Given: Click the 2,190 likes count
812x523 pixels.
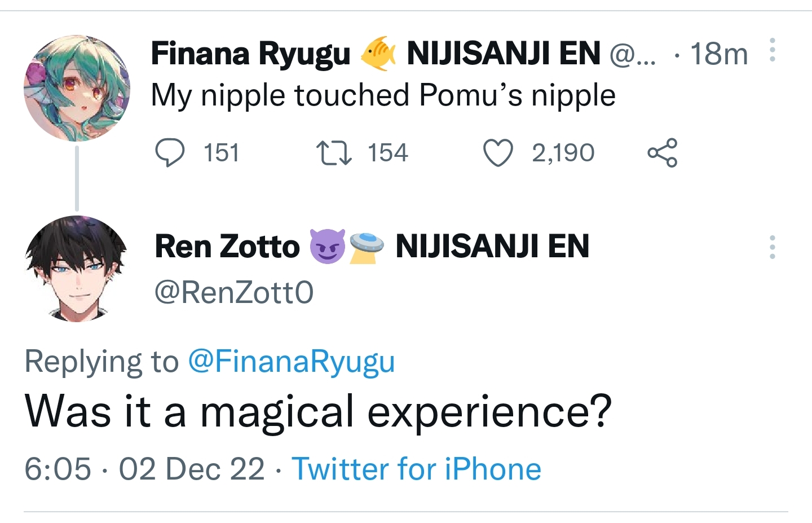Looking at the screenshot, I should click(x=563, y=153).
